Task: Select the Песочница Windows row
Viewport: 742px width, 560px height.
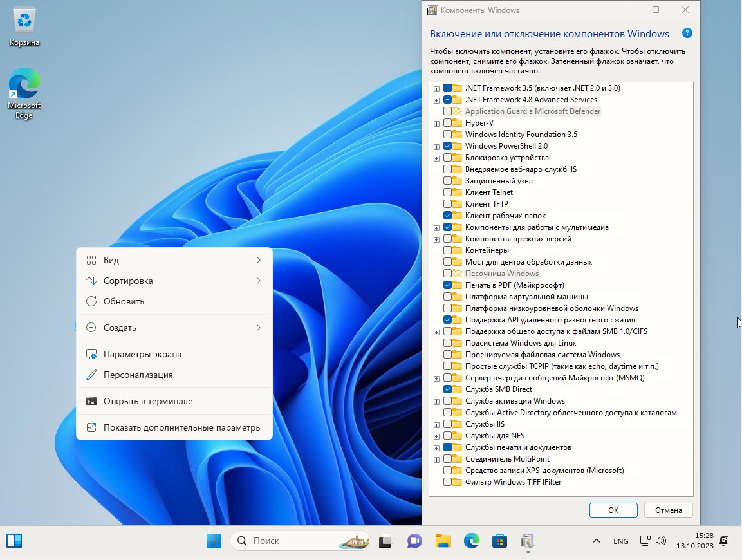Action: tap(501, 273)
